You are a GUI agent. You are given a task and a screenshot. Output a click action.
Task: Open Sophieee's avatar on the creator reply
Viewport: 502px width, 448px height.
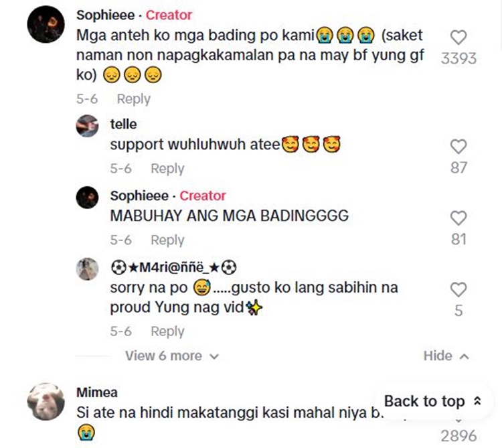tap(87, 198)
